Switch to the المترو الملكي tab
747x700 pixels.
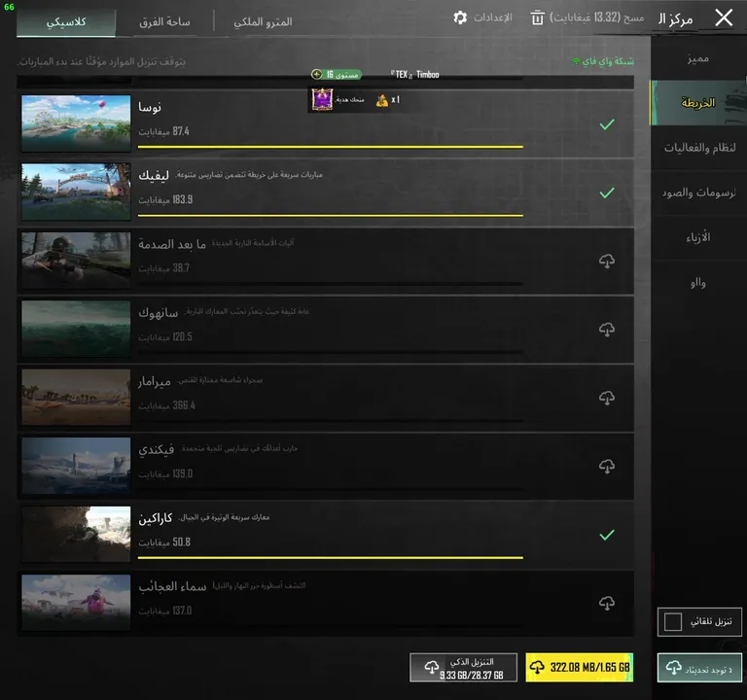pyautogui.click(x=263, y=22)
